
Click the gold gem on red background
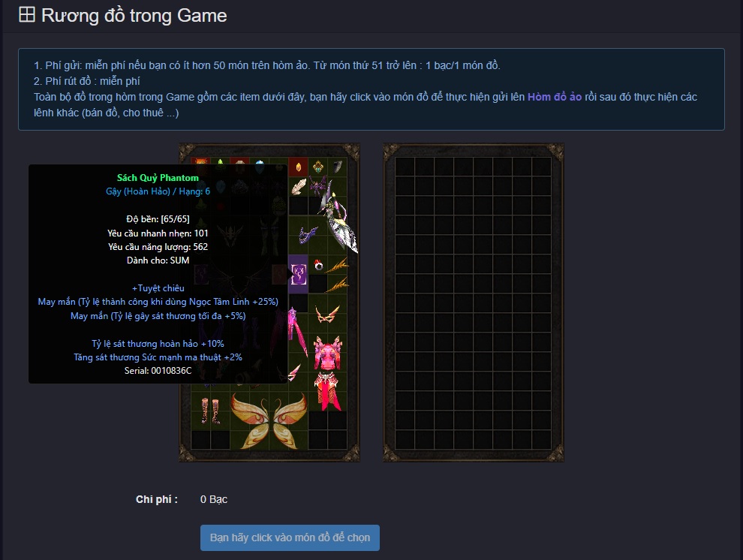[x=299, y=167]
